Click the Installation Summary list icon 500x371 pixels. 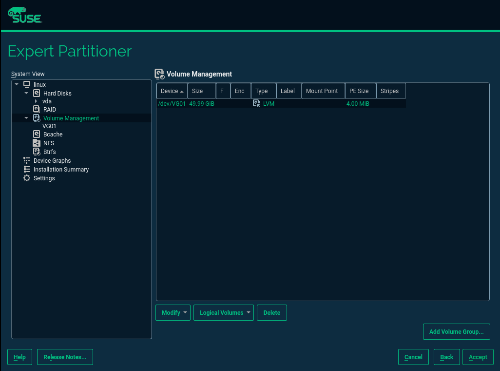click(x=27, y=169)
